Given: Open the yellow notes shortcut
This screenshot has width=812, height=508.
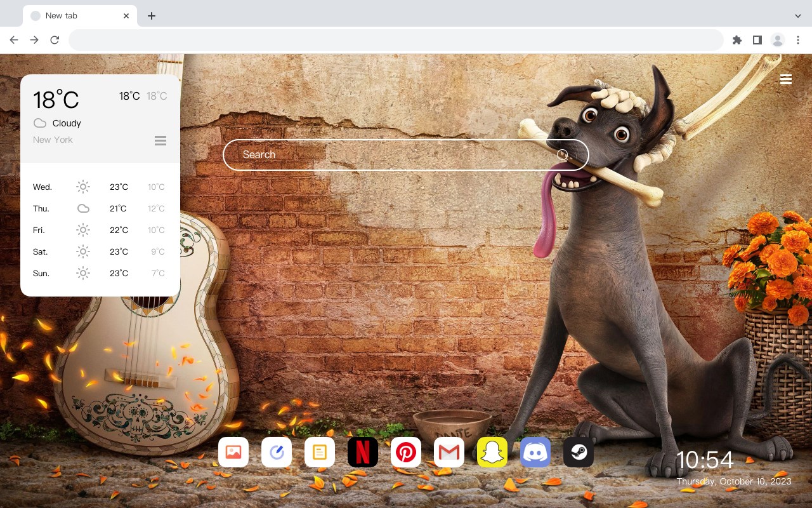Looking at the screenshot, I should [x=320, y=452].
